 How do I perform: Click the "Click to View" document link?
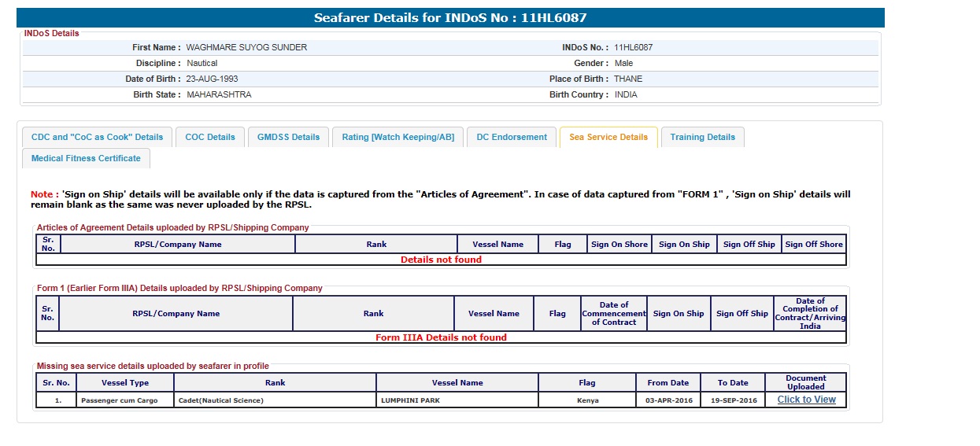coord(806,400)
